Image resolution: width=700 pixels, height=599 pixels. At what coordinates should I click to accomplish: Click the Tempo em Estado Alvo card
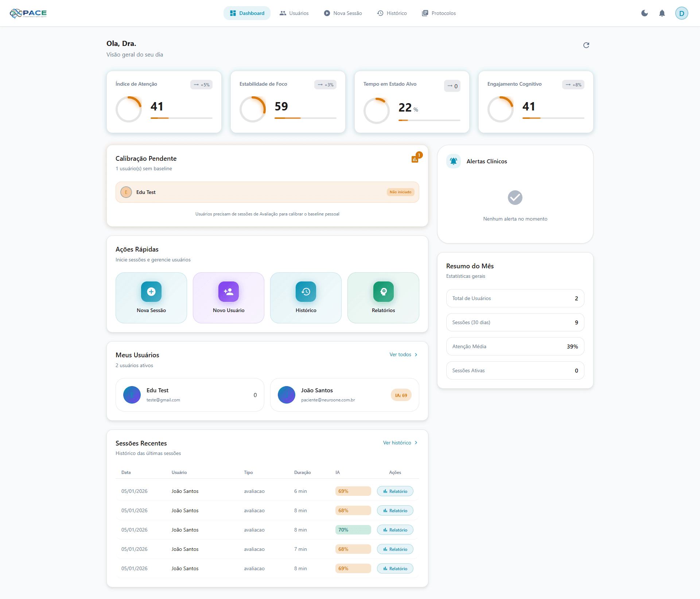(412, 102)
